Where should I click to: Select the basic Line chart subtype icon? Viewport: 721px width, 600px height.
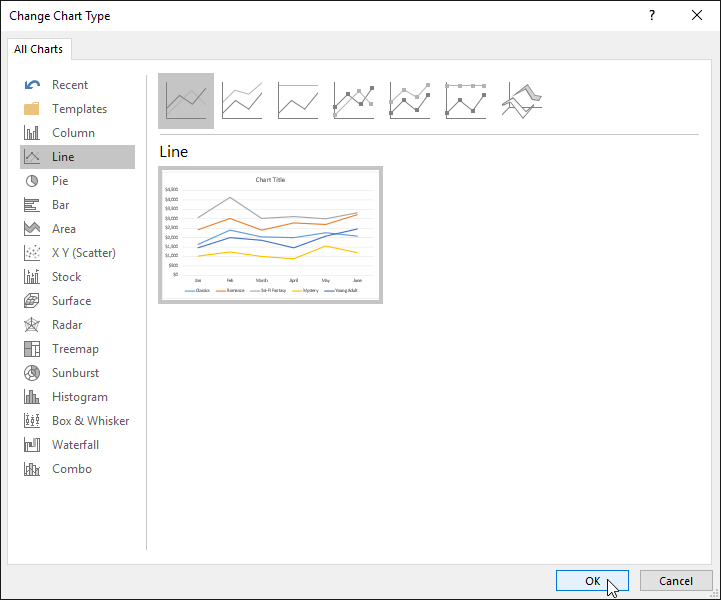(186, 101)
